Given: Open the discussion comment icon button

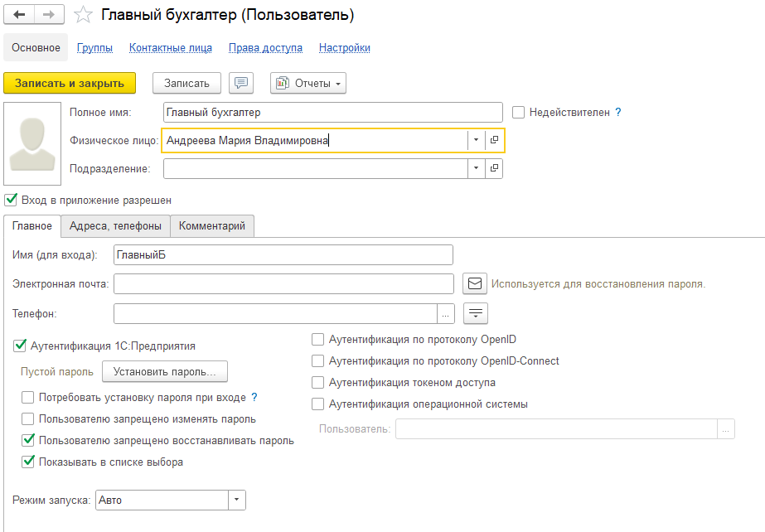Looking at the screenshot, I should click(x=241, y=83).
